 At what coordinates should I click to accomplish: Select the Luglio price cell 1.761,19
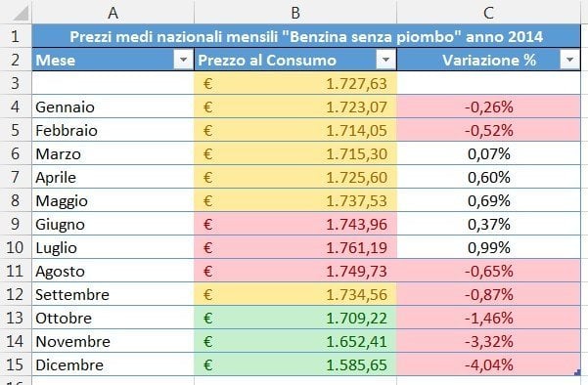point(295,247)
